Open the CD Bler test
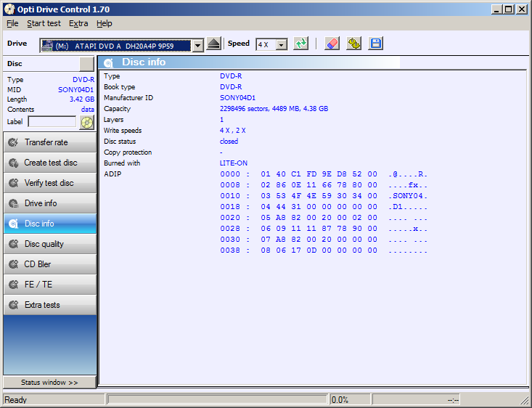The height and width of the screenshot is (408, 532). [50, 264]
